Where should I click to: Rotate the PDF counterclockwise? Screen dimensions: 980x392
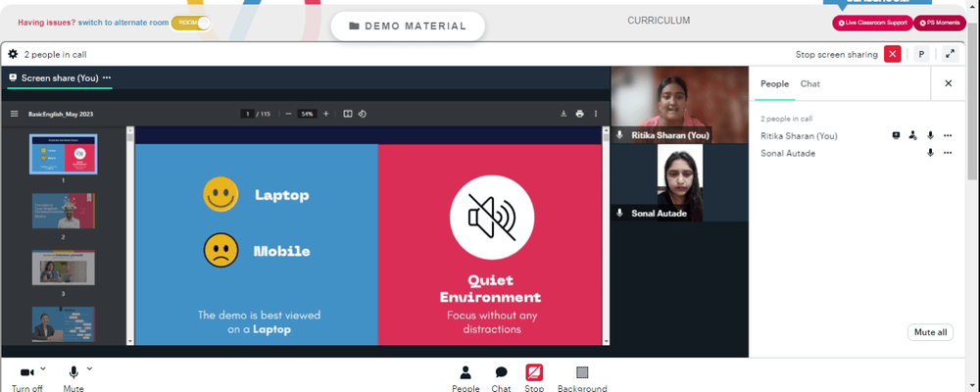(362, 114)
